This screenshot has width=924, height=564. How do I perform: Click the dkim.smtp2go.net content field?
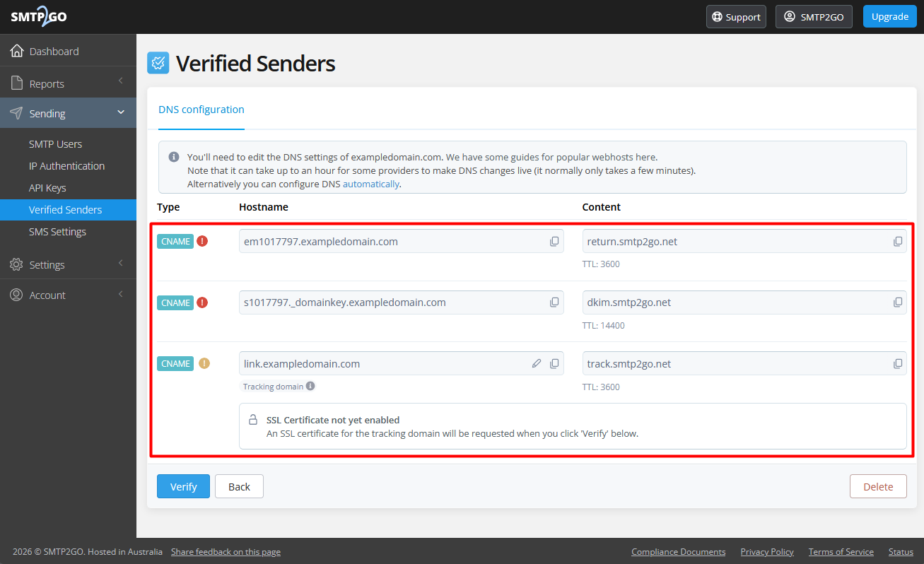[x=744, y=302]
